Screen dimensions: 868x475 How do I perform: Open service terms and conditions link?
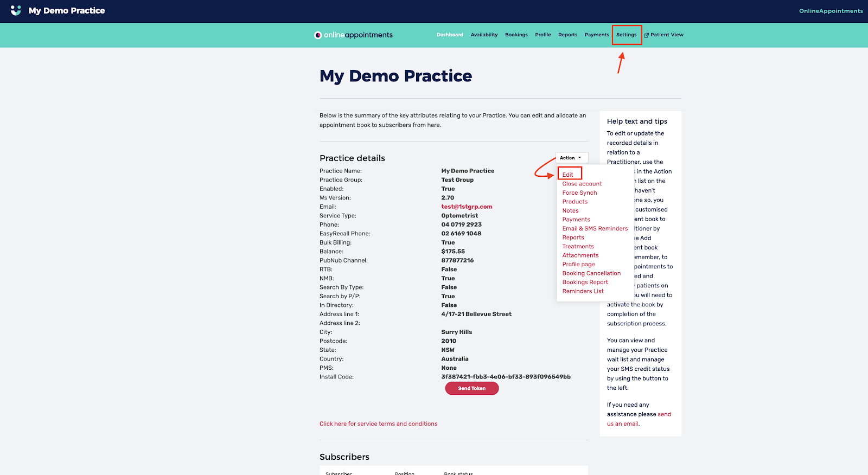(378, 424)
